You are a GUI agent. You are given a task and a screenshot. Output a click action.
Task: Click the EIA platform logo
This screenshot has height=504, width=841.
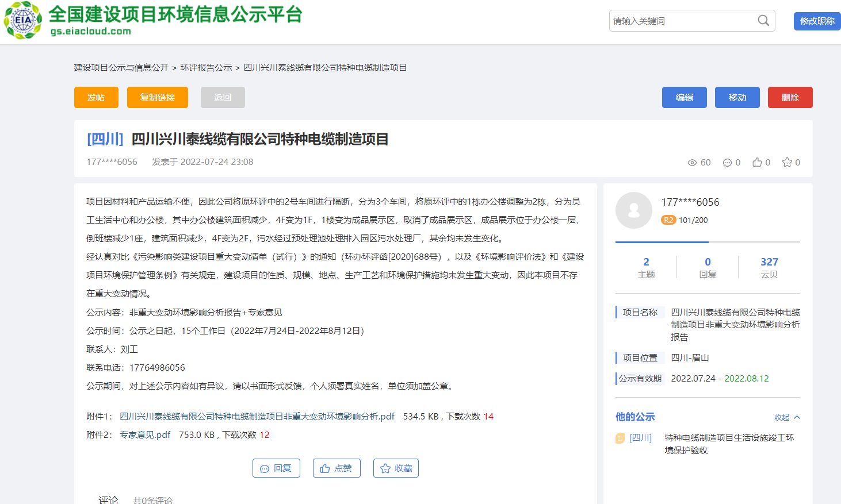23,21
